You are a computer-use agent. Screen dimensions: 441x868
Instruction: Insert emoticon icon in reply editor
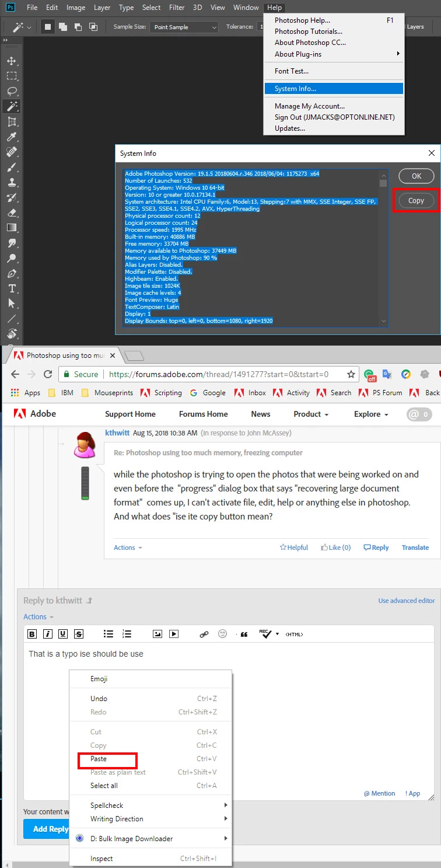pos(222,634)
